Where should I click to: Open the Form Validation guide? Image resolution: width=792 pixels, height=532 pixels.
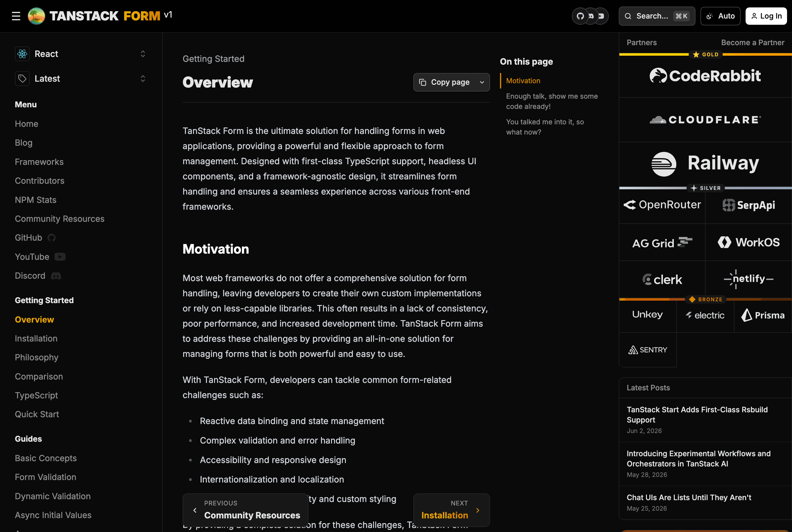coord(45,477)
